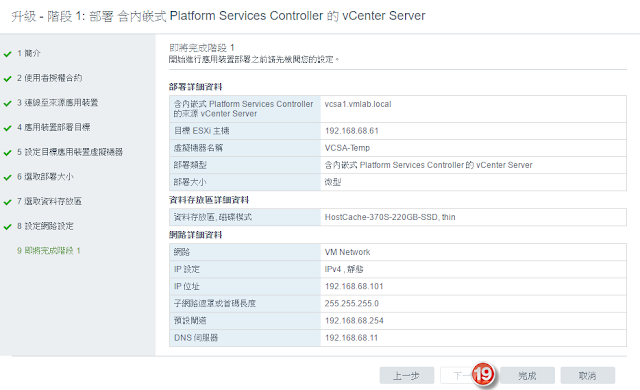The image size is (640, 390).
Task: Select target ESXi host value 192.168.68.61
Action: [352, 131]
